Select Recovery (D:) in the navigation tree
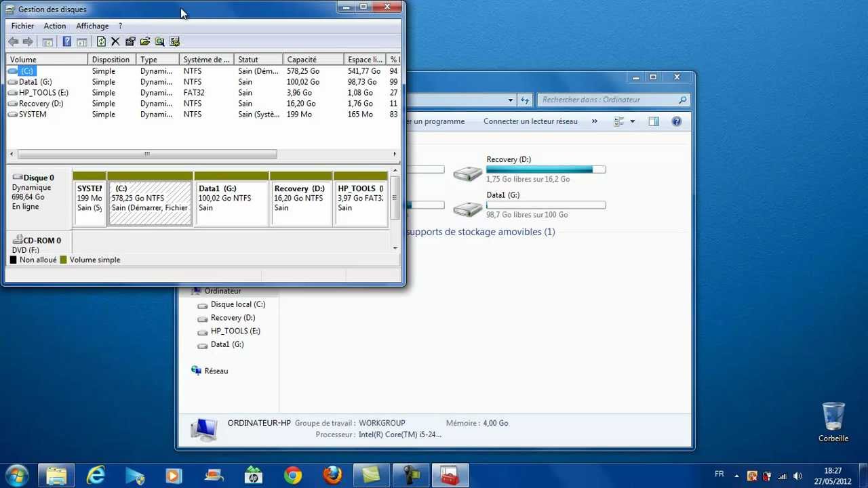Image resolution: width=868 pixels, height=488 pixels. click(x=233, y=317)
